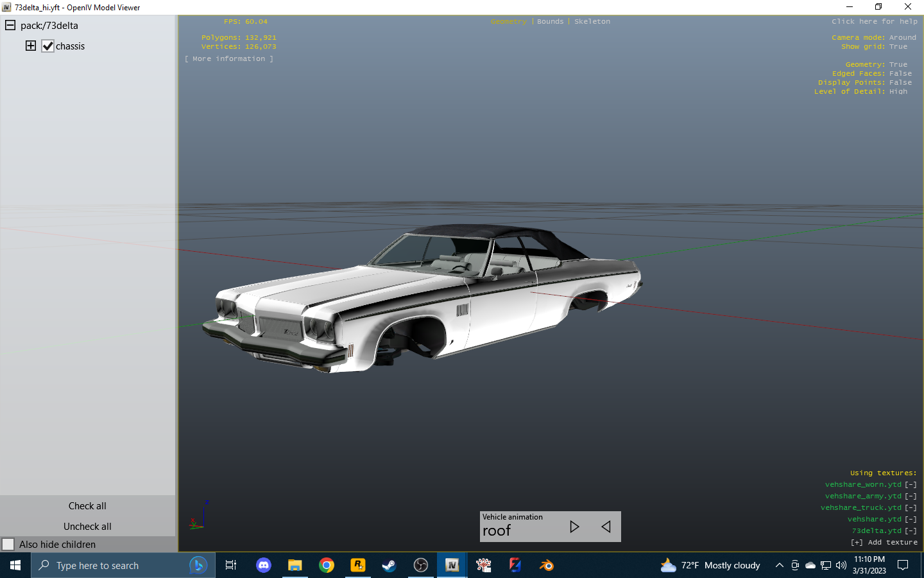Viewport: 924px width, 578px height.
Task: Open File Explorer from the taskbar
Action: [x=295, y=565]
